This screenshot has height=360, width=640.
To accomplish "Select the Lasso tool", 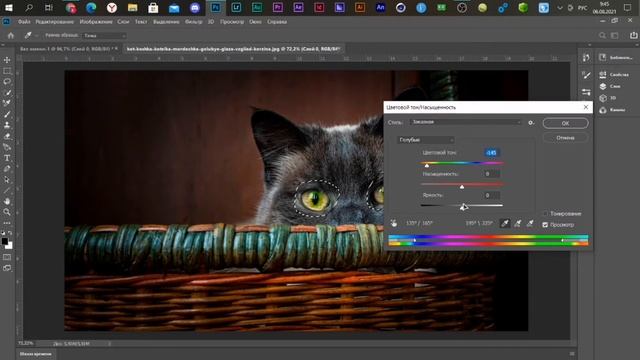I will click(7, 82).
